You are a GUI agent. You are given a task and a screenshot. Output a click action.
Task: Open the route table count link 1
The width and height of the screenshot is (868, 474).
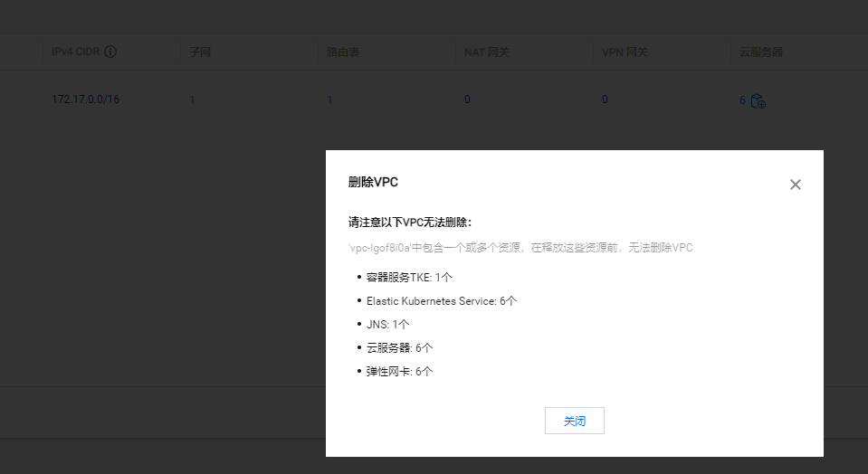tap(329, 100)
